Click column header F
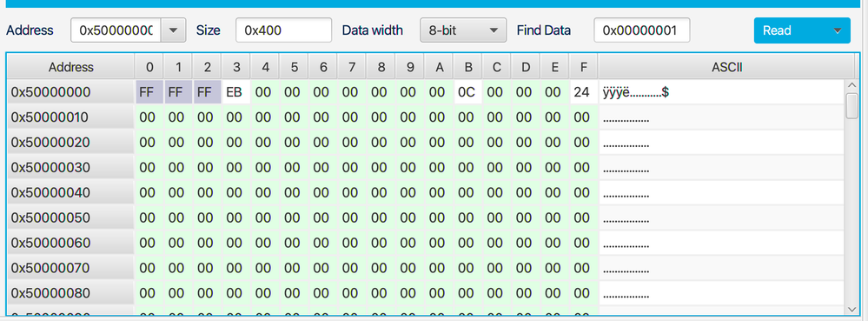868x321 pixels. pyautogui.click(x=584, y=68)
